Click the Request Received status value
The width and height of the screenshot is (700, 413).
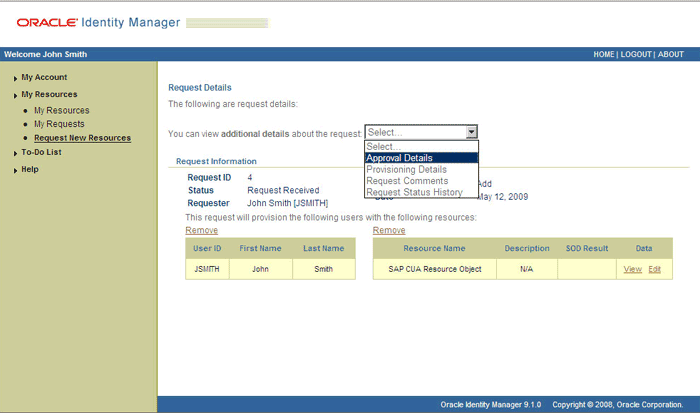pos(283,190)
